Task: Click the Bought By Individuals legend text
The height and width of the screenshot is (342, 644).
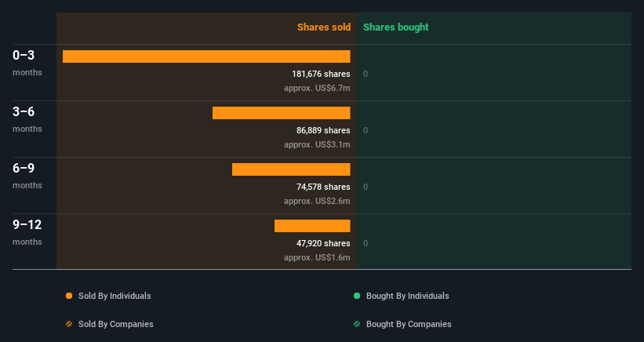Action: (407, 296)
